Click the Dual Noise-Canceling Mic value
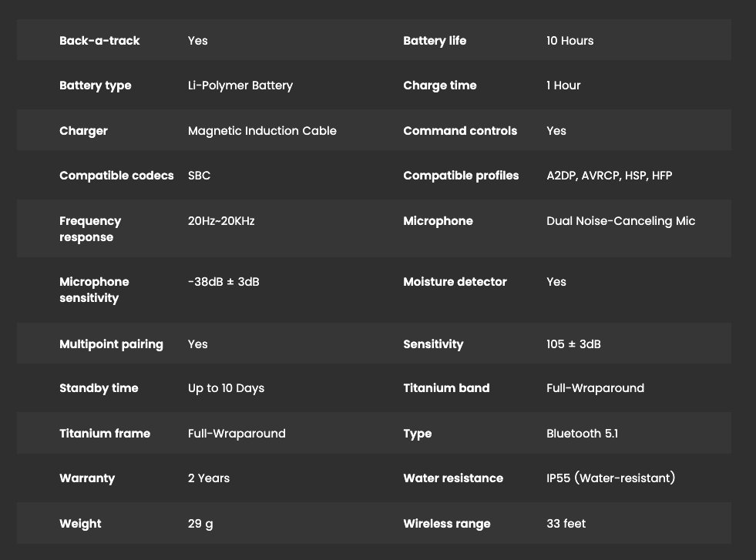 pyautogui.click(x=620, y=221)
